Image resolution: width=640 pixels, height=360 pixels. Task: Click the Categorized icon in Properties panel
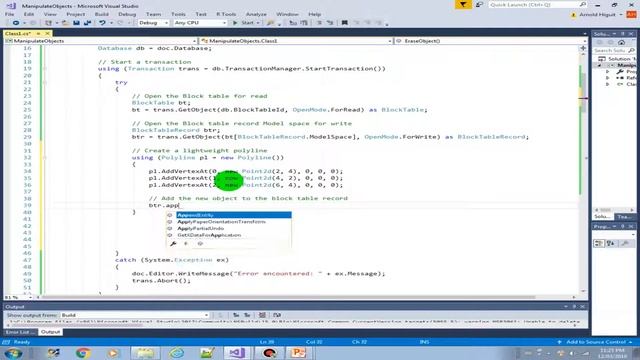pos(599,244)
